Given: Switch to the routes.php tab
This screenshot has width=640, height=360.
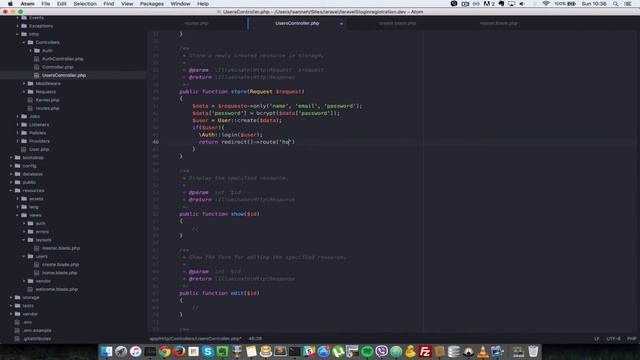Looking at the screenshot, I should pyautogui.click(x=197, y=23).
